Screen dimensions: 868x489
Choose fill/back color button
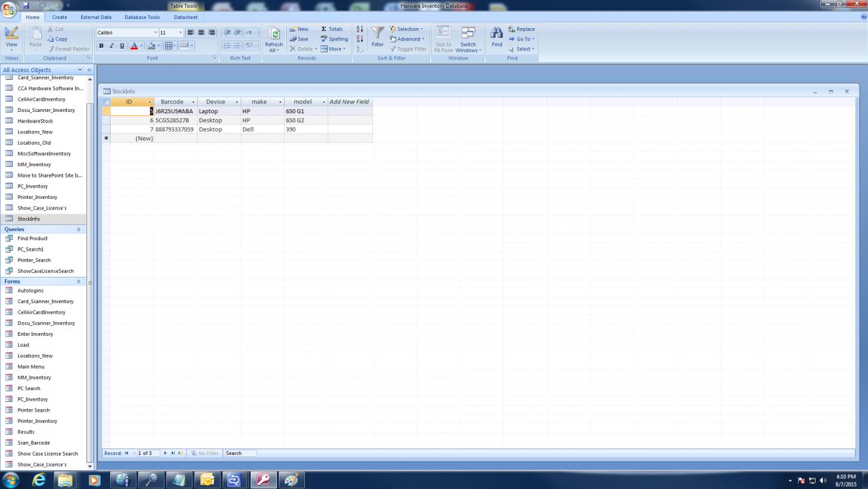tap(151, 46)
